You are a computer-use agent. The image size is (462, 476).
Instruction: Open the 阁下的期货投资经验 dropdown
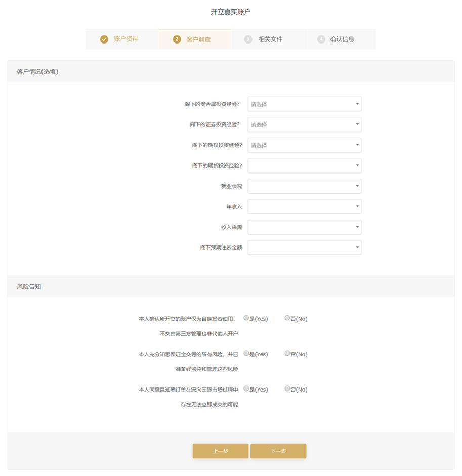(x=304, y=165)
